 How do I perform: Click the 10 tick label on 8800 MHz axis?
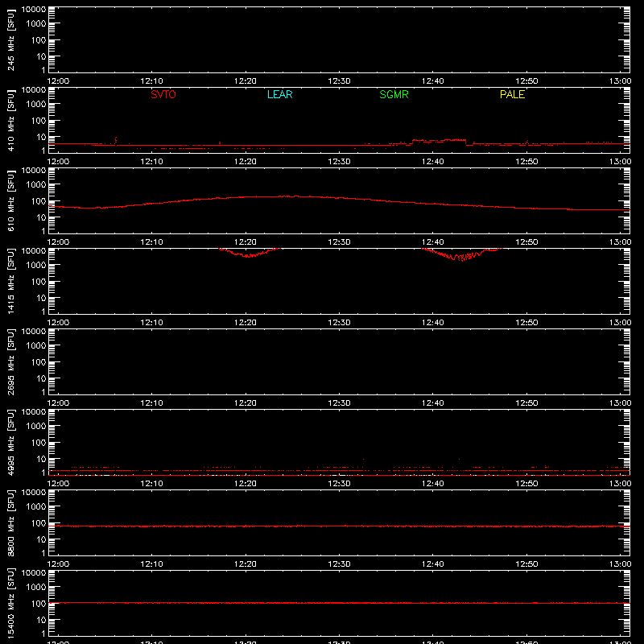[41, 539]
